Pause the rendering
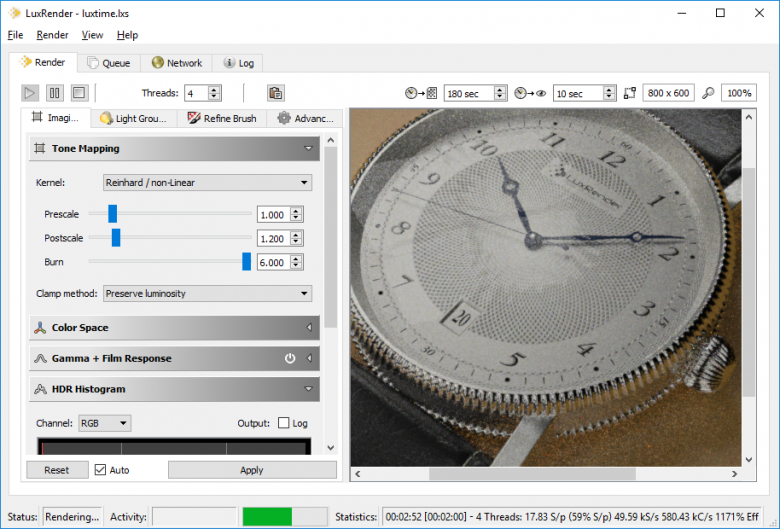This screenshot has width=780, height=529. point(54,93)
